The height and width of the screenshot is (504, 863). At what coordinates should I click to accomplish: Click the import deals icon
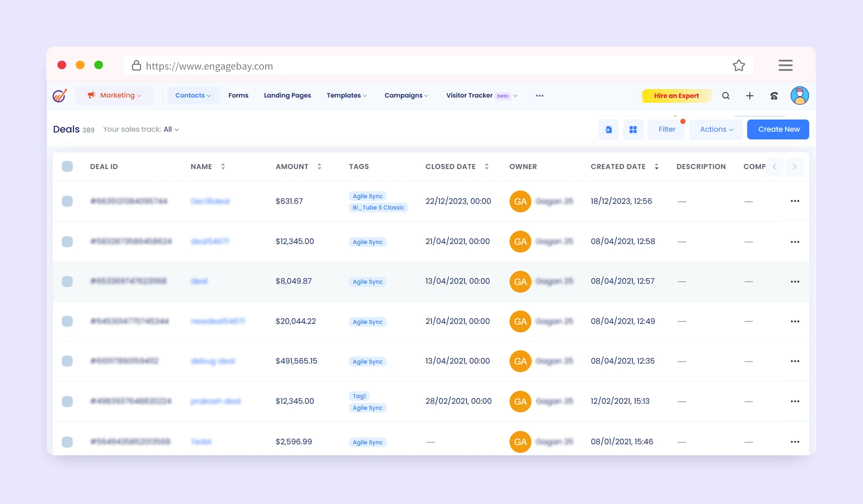point(608,130)
